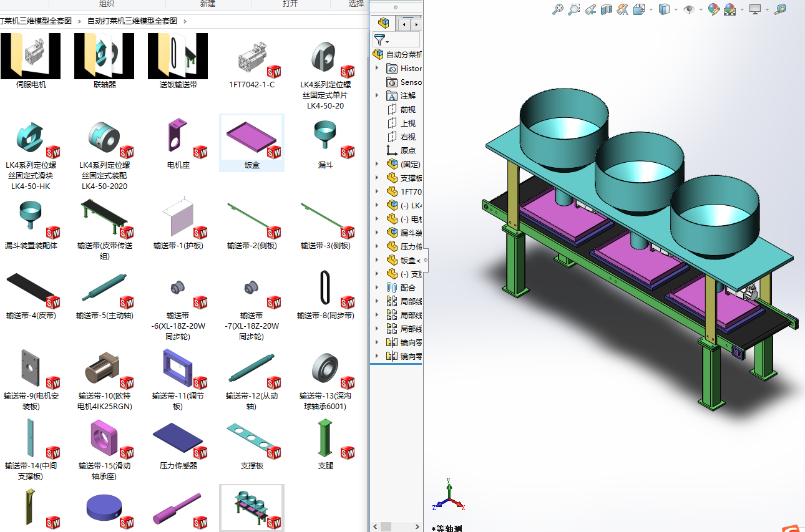Select the 支腿 file in Explorer
The width and height of the screenshot is (805, 532).
click(325, 444)
